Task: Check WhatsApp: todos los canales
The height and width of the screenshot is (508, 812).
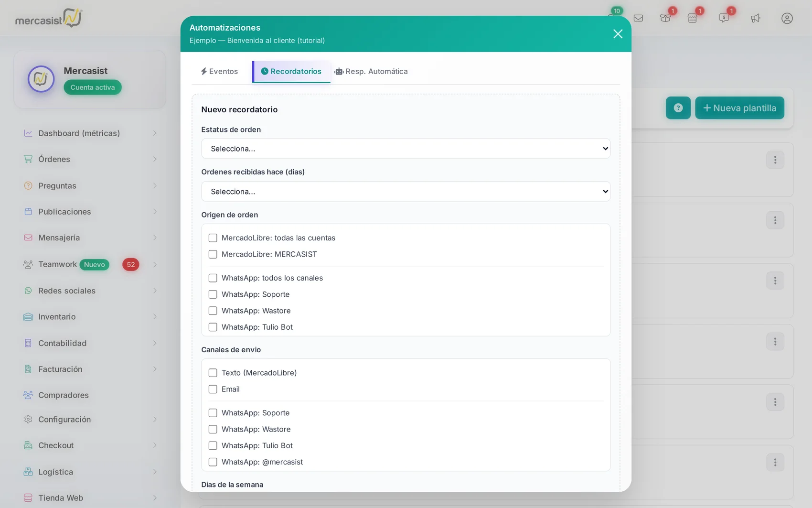Action: [x=213, y=278]
